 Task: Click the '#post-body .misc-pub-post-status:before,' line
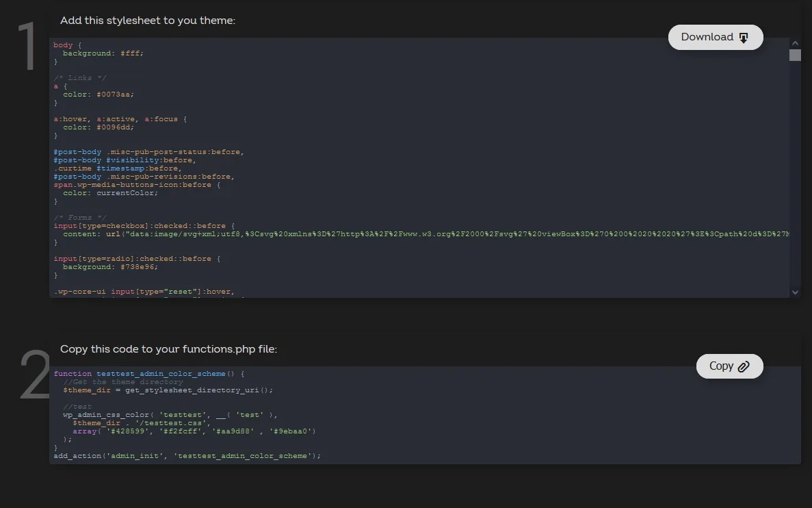coord(148,152)
